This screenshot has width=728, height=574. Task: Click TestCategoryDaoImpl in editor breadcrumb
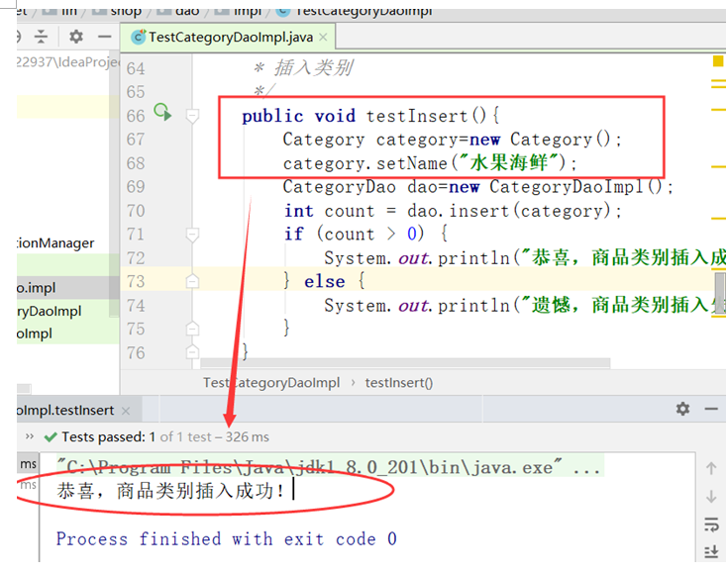[x=271, y=383]
